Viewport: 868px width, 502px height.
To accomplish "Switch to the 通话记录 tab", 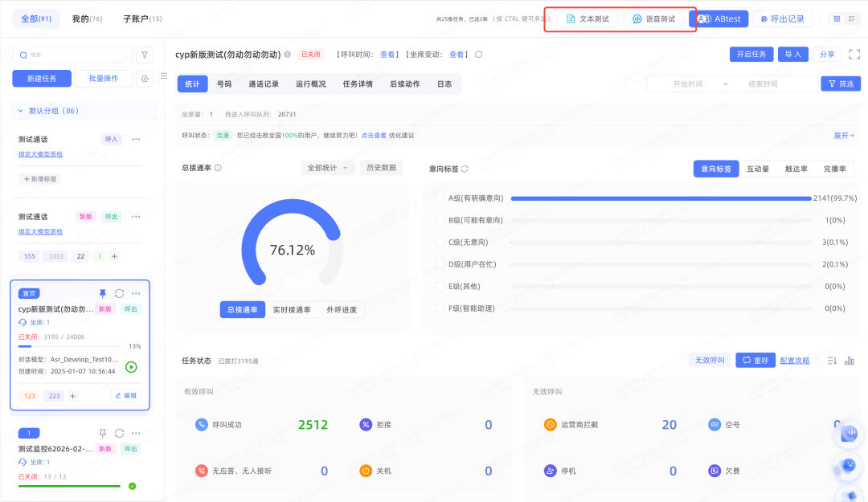I will point(263,84).
